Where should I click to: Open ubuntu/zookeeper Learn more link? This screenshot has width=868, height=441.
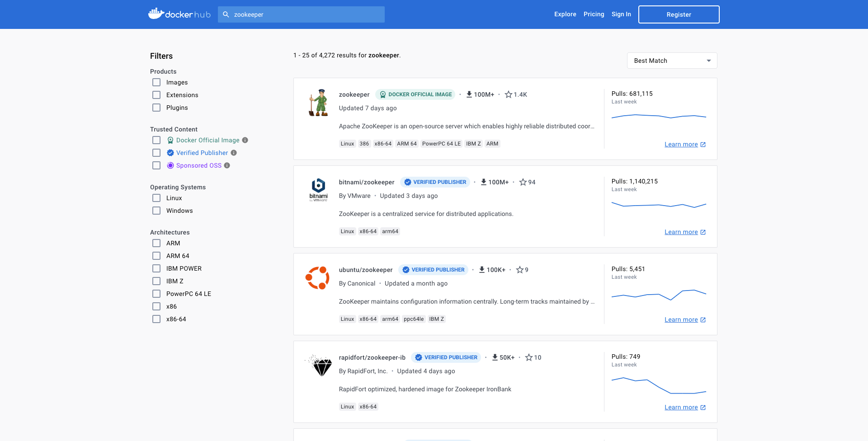tap(685, 320)
